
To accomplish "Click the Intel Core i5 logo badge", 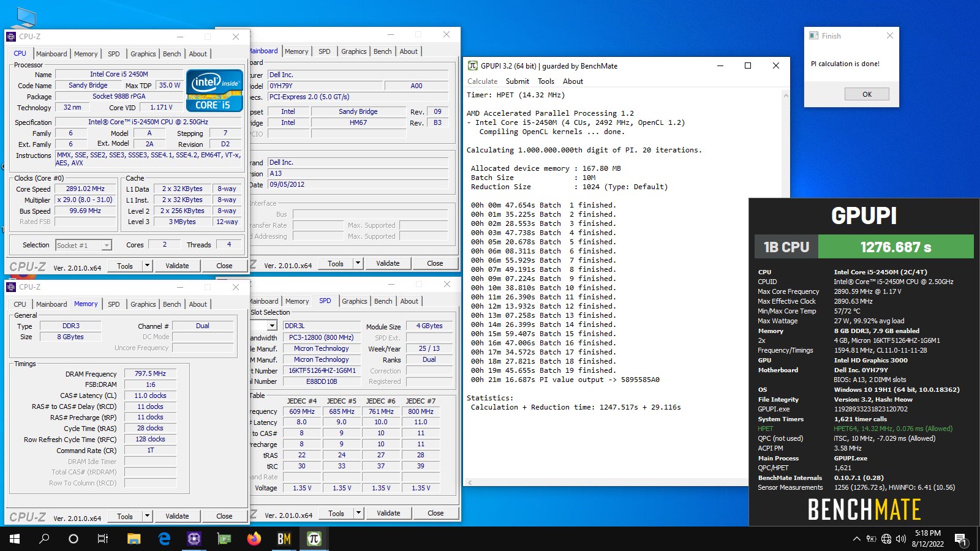I will pos(214,91).
